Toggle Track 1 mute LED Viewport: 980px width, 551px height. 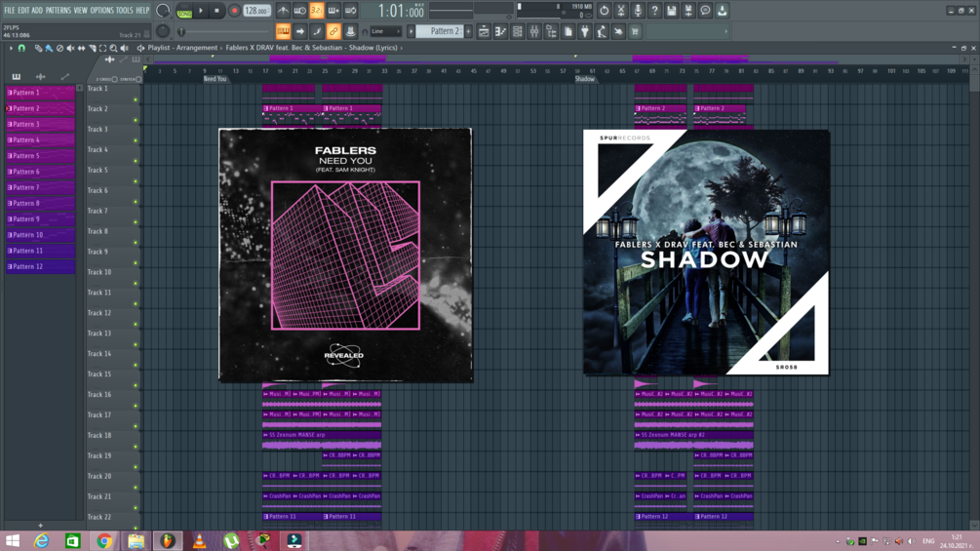[x=136, y=99]
